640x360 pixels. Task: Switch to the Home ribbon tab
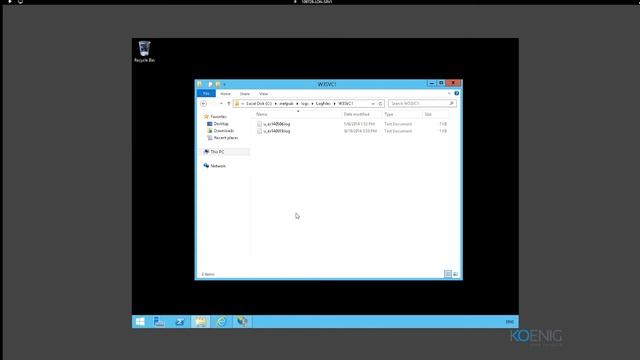(x=225, y=93)
